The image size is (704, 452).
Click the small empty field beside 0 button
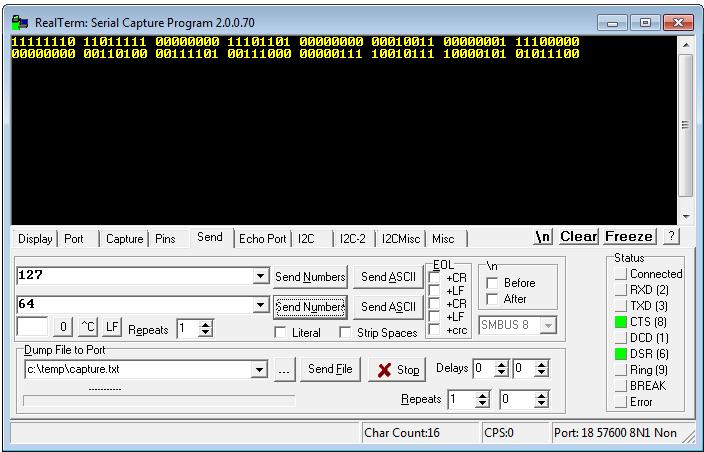click(32, 326)
